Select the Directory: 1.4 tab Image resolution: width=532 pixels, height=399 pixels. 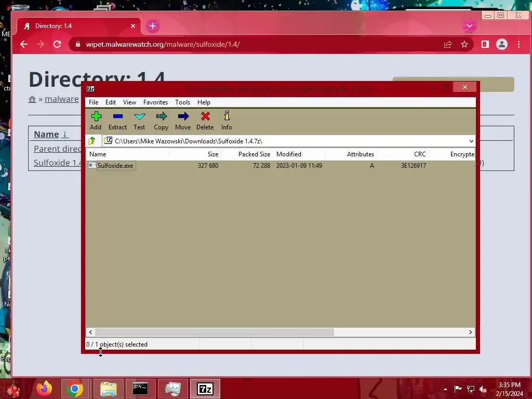click(x=79, y=26)
